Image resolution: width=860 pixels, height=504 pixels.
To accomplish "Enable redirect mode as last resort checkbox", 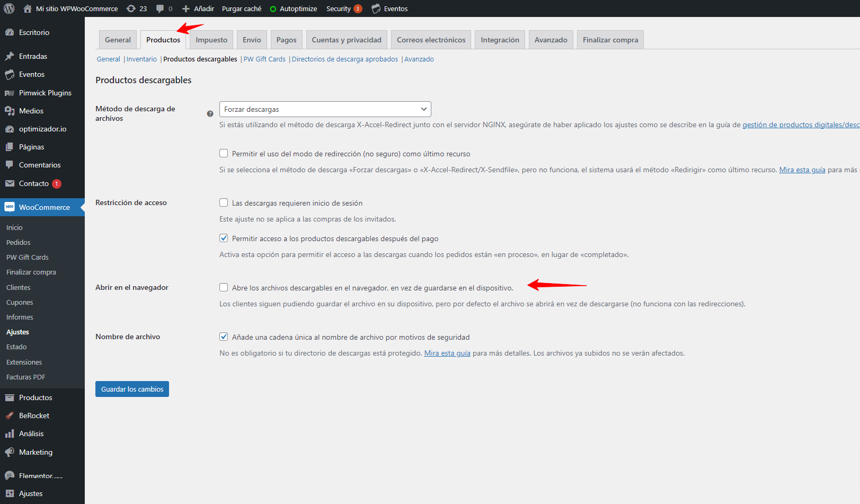I will coord(224,153).
